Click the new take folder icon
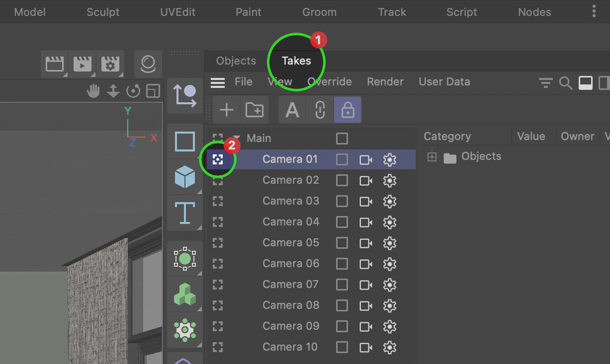 click(255, 110)
